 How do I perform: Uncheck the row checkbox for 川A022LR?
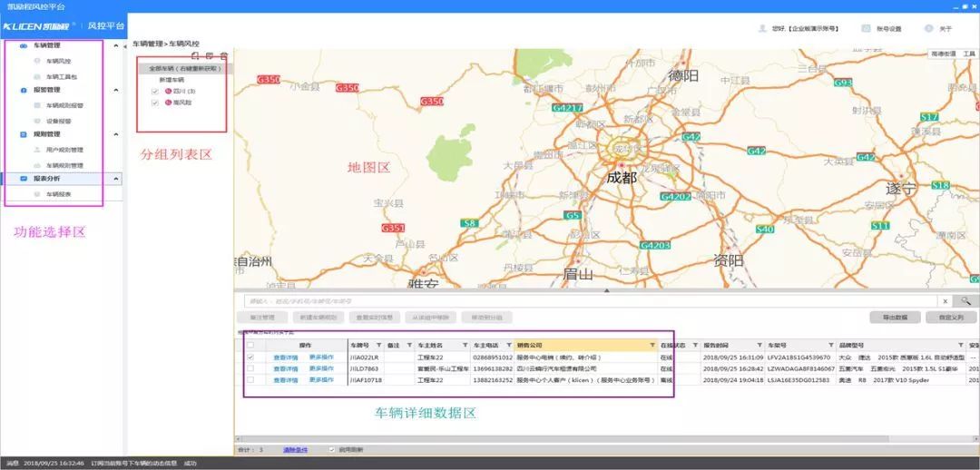250,357
